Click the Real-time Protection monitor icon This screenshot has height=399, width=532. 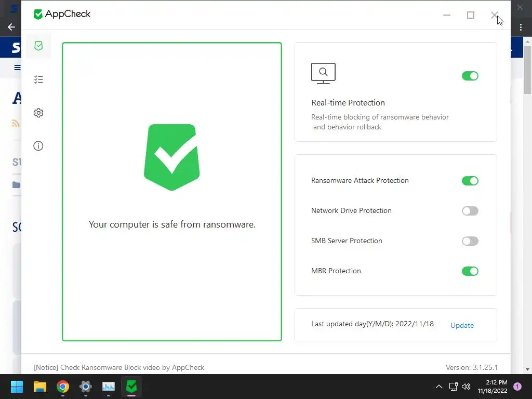pos(323,73)
